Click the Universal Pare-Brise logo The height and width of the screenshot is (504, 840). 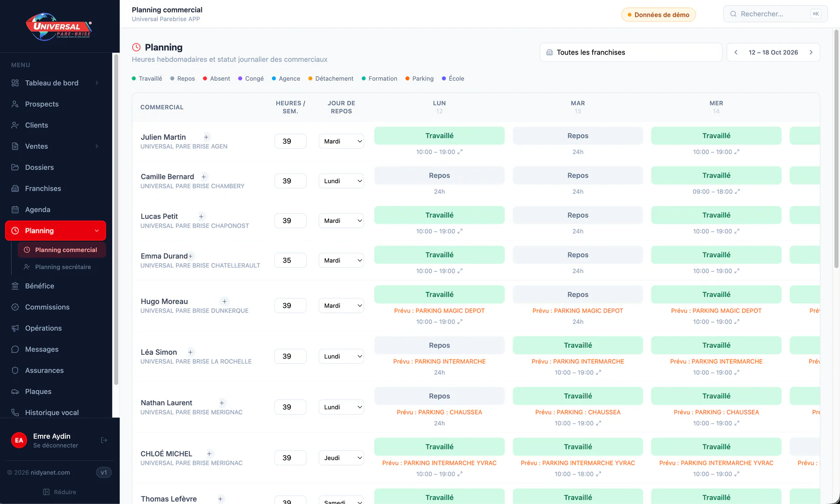coord(59,27)
